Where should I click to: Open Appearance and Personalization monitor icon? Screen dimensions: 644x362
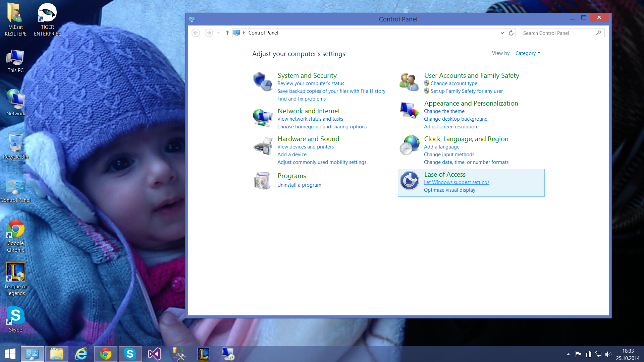click(409, 110)
